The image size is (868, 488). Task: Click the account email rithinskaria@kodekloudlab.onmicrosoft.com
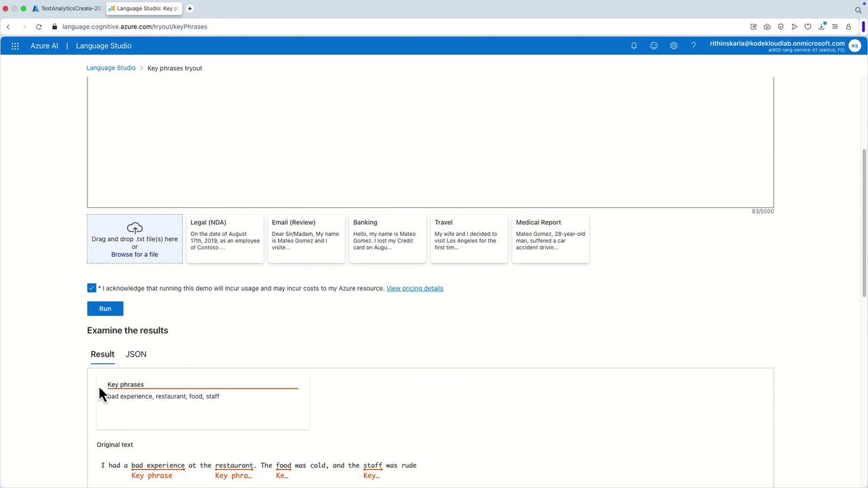click(777, 43)
